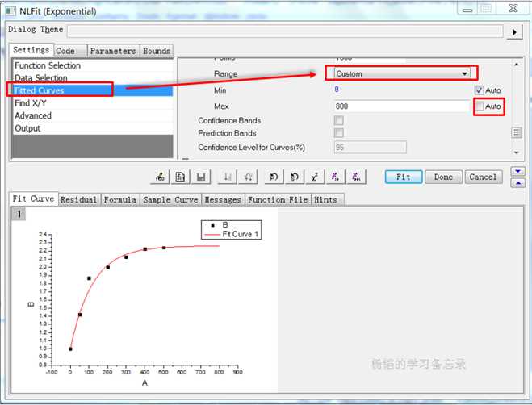Viewport: 532px width, 405px height.
Task: Click the new fitting function document icon
Action: 180,177
